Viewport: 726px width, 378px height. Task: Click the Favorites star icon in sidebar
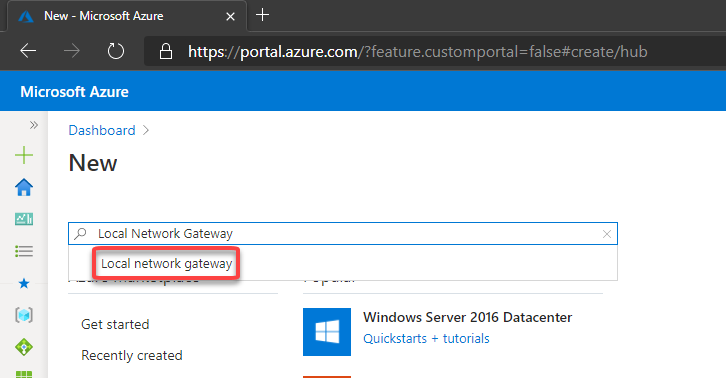click(x=24, y=283)
